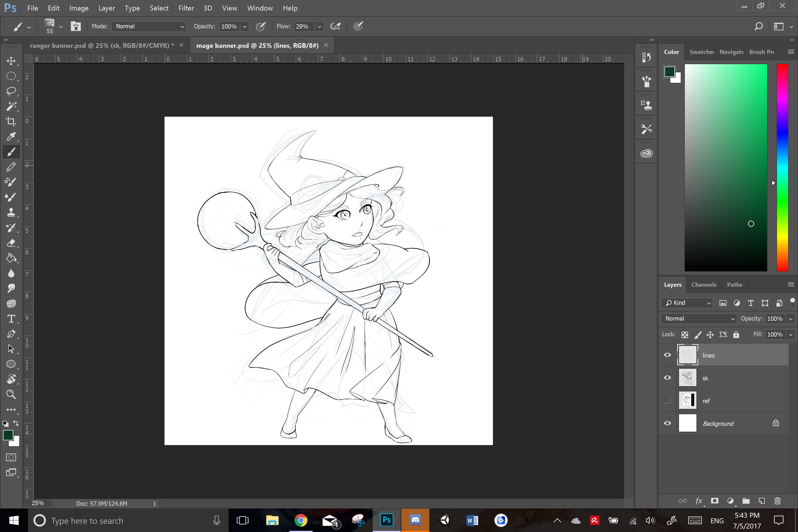The image size is (798, 532).
Task: Toggle pressure for opacity
Action: pyautogui.click(x=260, y=26)
